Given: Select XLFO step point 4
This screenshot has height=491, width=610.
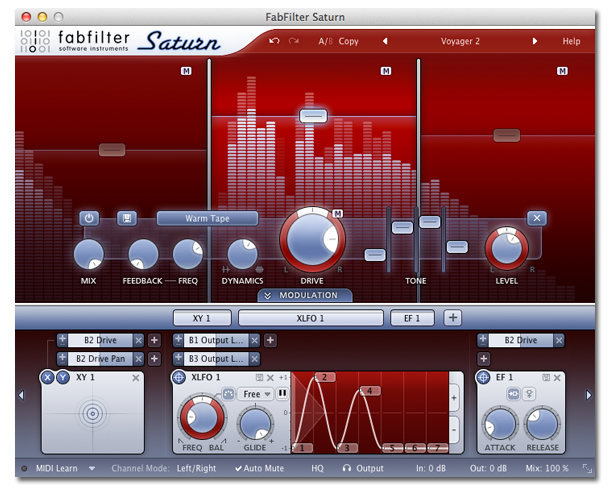Looking at the screenshot, I should [370, 391].
